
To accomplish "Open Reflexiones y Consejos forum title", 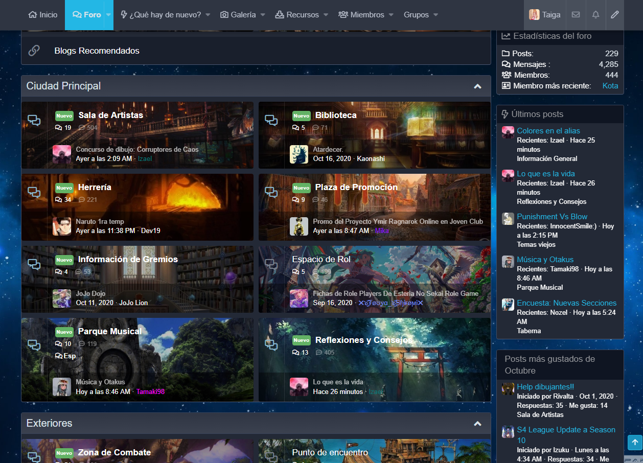I will 363,340.
